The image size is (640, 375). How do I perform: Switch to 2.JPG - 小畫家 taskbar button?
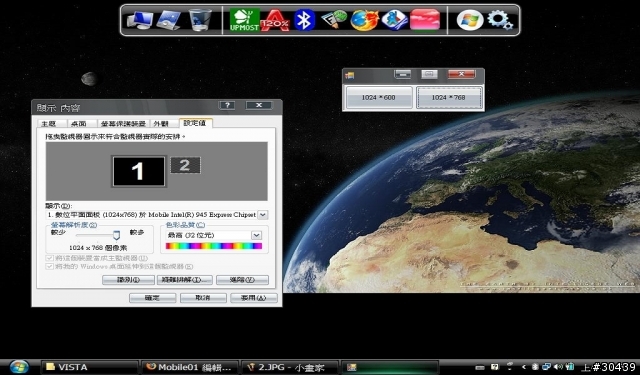tap(290, 367)
